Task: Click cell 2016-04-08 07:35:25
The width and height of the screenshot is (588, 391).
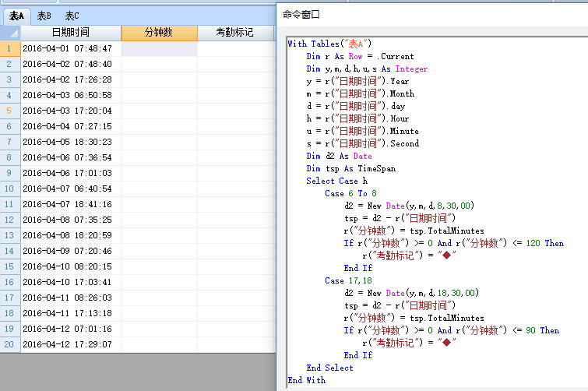Action: tap(71, 220)
